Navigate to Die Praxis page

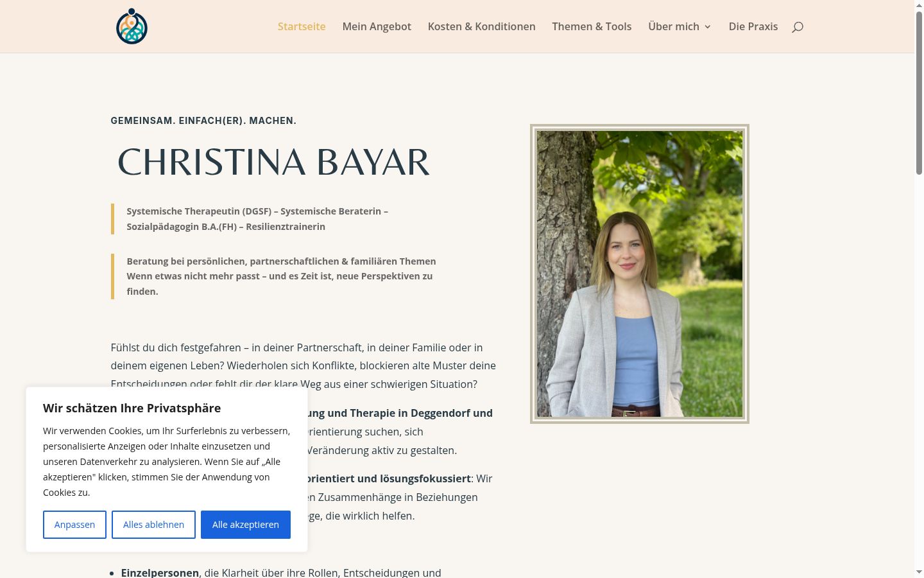[753, 26]
